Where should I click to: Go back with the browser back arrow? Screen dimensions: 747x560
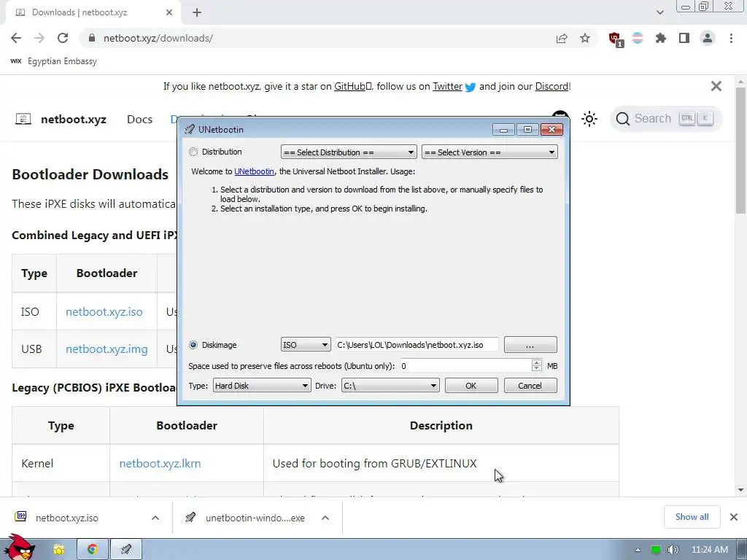(16, 38)
